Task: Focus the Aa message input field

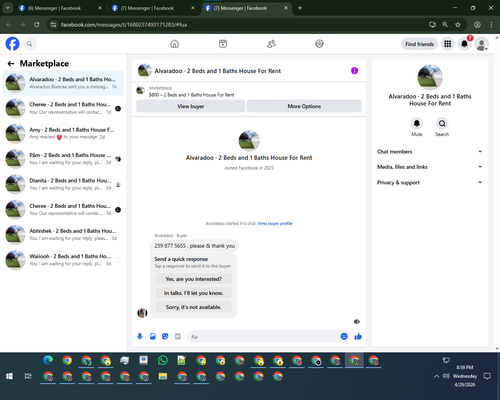Action: [x=263, y=337]
